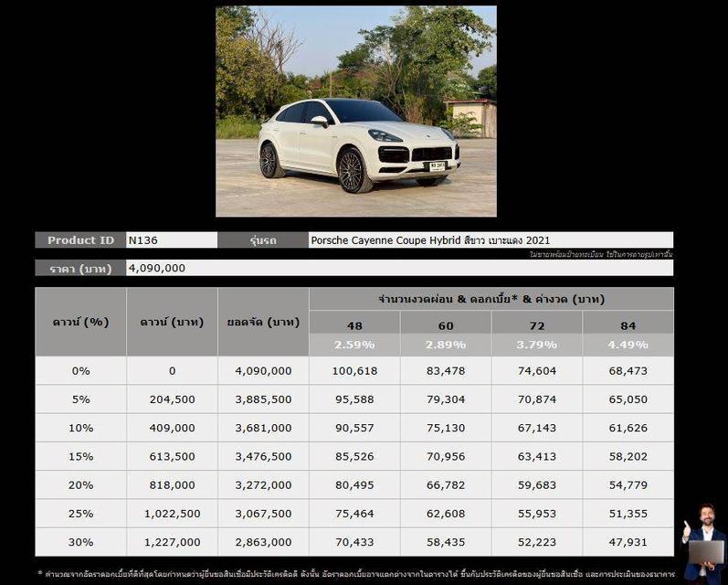Select the 0% down payment row
The width and height of the screenshot is (728, 585).
click(x=80, y=370)
